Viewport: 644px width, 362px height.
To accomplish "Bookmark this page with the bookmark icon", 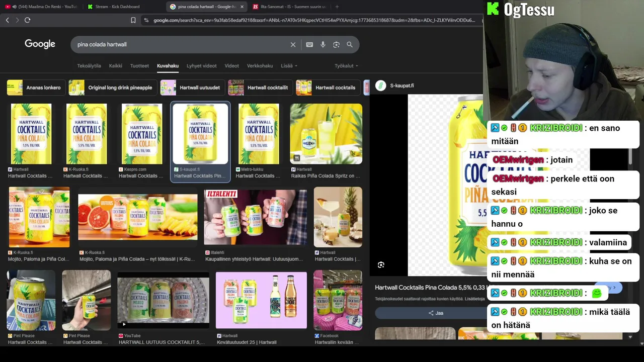I will click(x=133, y=20).
